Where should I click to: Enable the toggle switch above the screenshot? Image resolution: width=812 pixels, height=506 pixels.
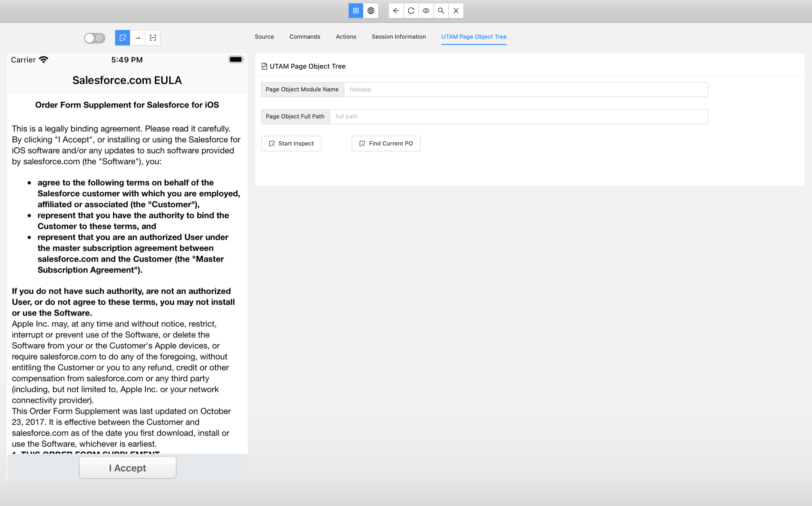(x=94, y=38)
